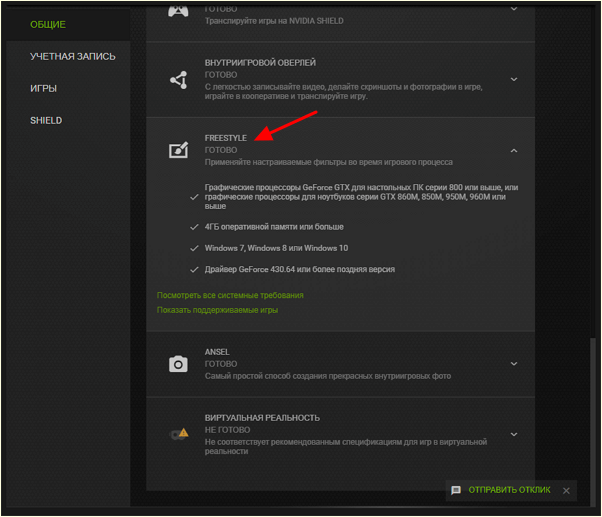Screen dimensions: 602x517
Task: Click the ВИРТУАЛЬНАЯ РЕАЛЬНОСТЬ heading
Action: click(262, 418)
